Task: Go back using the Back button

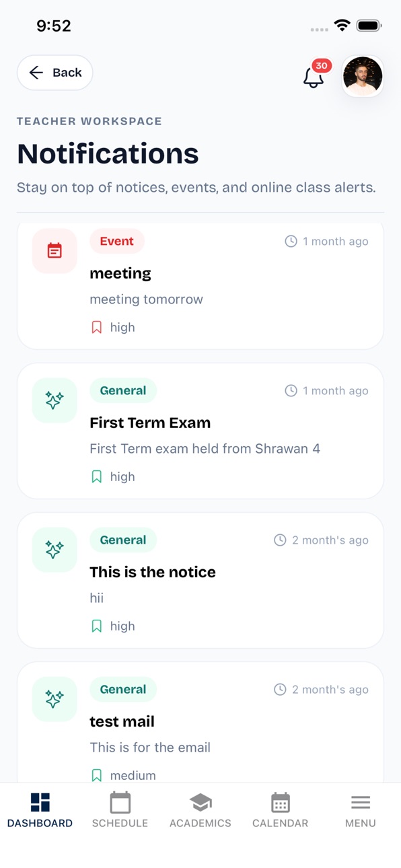Action: click(55, 73)
